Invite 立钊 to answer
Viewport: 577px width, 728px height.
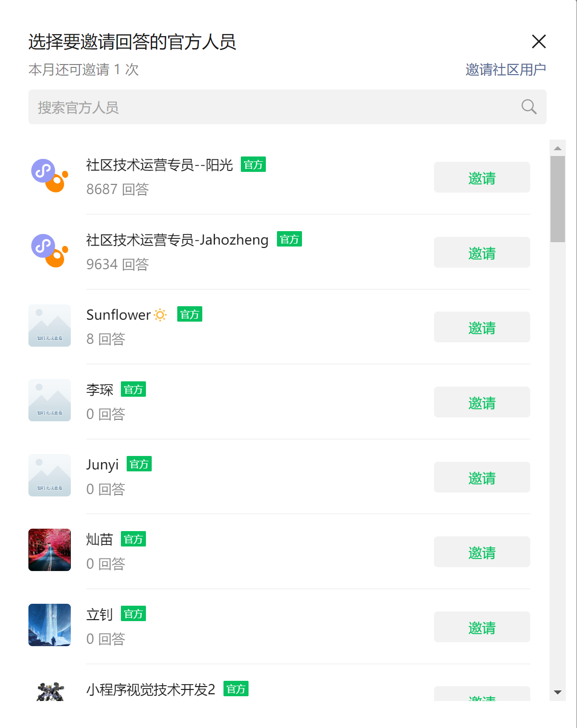[482, 627]
